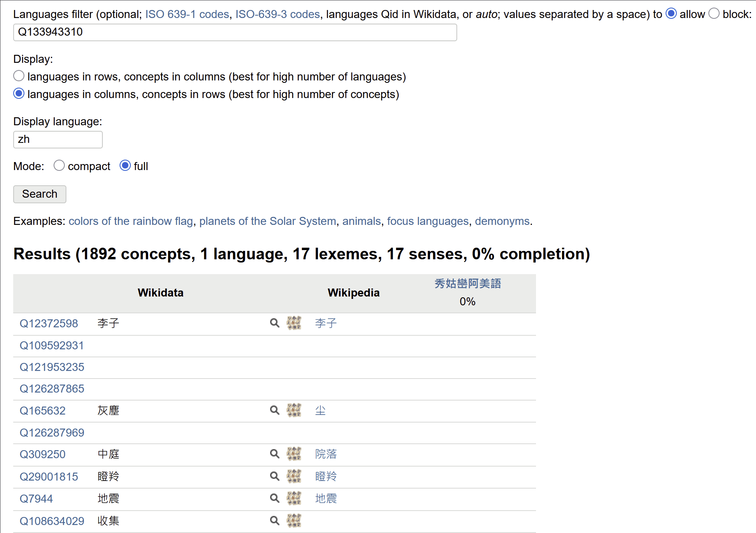
Task: Click the puzzle-pieces icon in the 灰塵 row
Action: coord(294,410)
